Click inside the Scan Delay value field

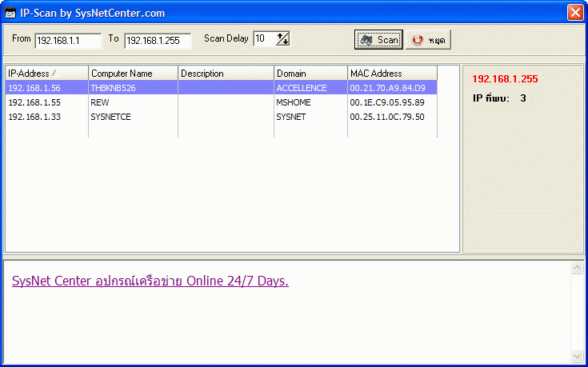[264, 39]
